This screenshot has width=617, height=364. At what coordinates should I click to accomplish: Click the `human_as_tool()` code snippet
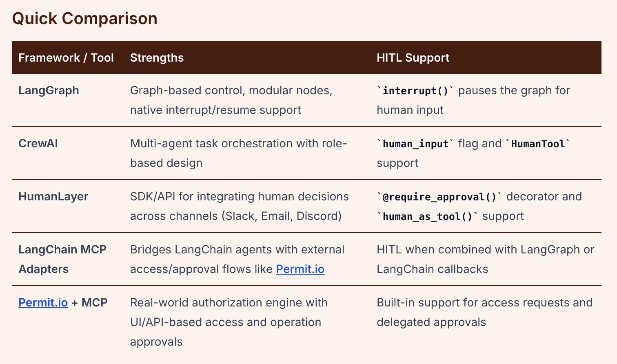click(x=427, y=216)
